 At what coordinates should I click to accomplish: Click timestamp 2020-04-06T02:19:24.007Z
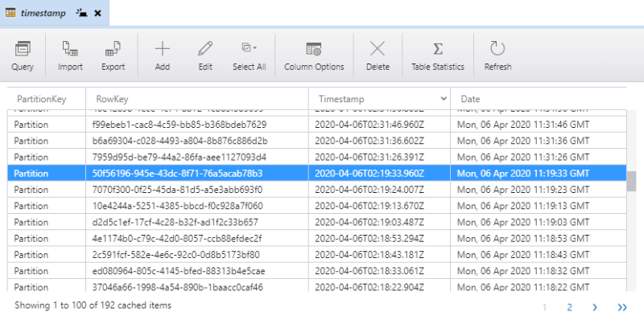[369, 190]
